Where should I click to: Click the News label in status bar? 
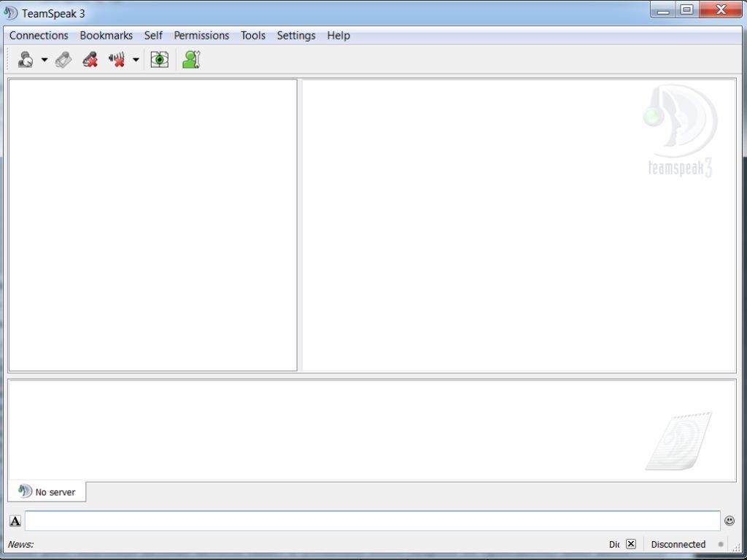pos(20,544)
